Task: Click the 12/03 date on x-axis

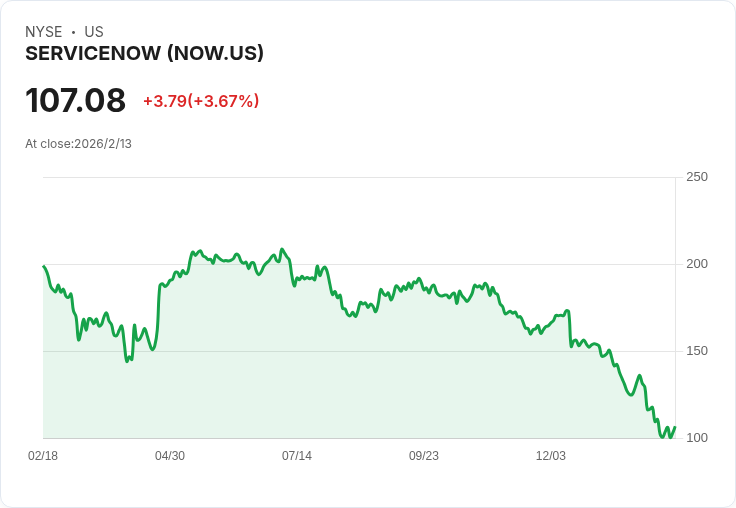Action: click(x=551, y=456)
